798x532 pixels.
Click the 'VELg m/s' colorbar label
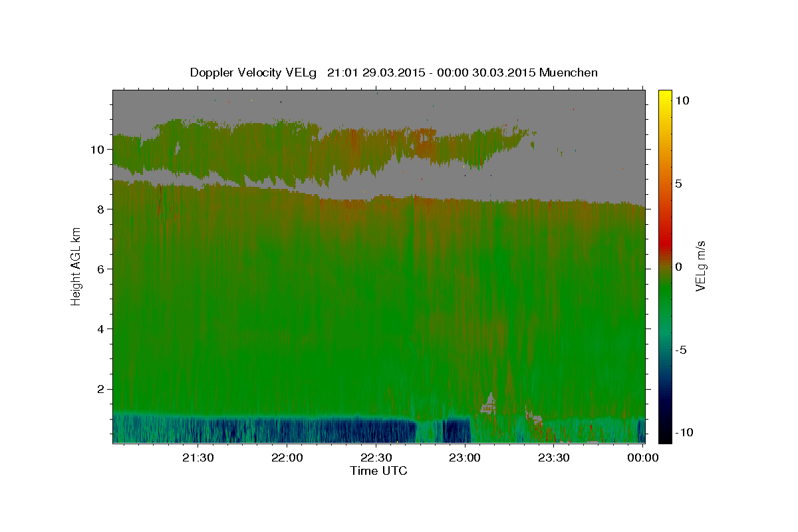[x=700, y=266]
